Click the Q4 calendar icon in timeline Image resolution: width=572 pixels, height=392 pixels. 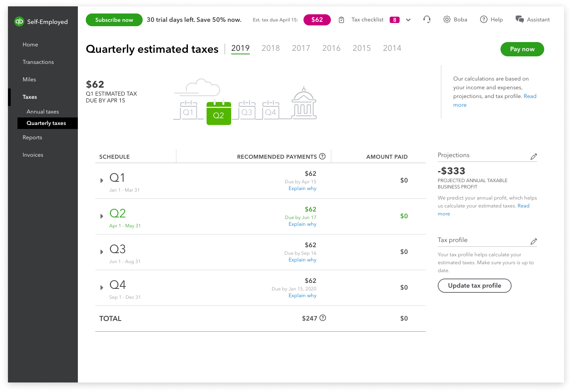tap(271, 110)
